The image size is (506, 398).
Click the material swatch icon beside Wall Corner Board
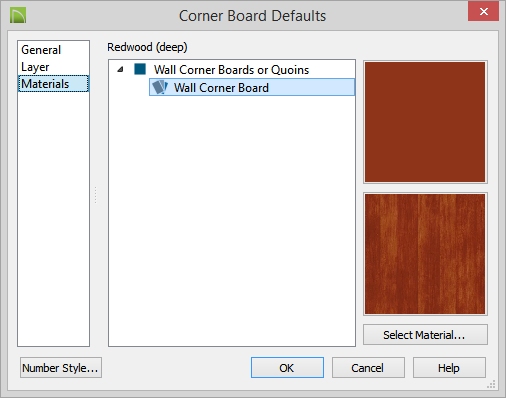pos(160,87)
